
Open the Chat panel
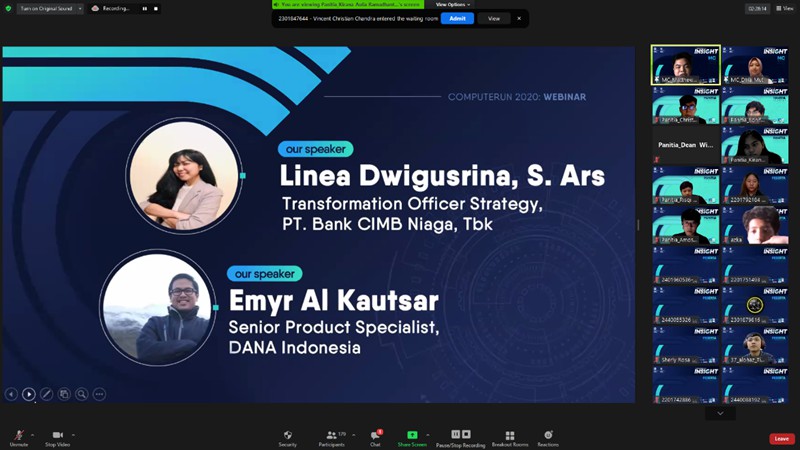376,438
